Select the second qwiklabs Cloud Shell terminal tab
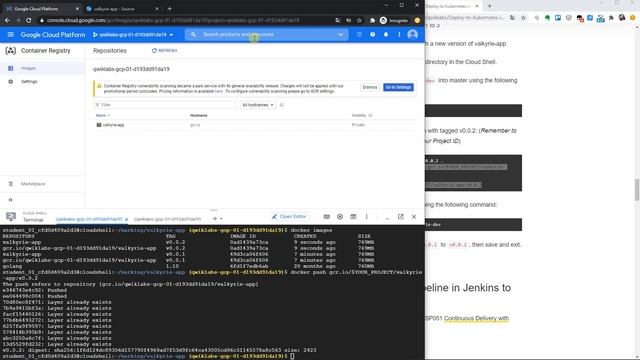 [168, 220]
